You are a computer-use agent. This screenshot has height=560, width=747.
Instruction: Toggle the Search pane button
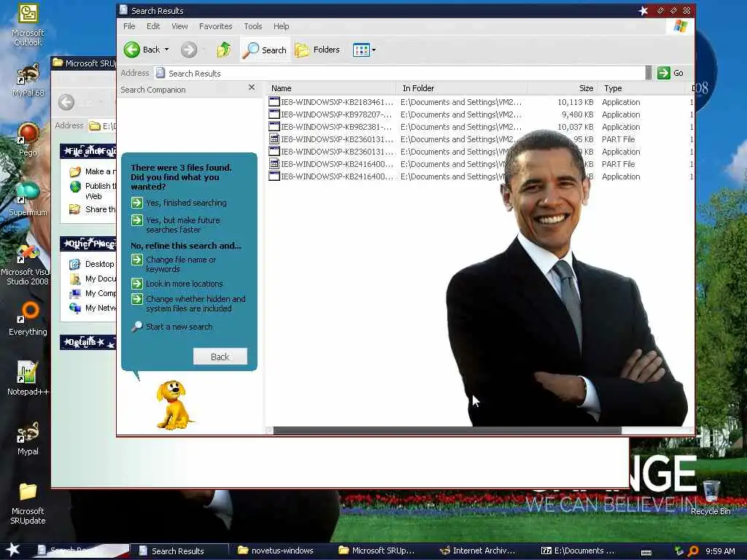pos(265,50)
